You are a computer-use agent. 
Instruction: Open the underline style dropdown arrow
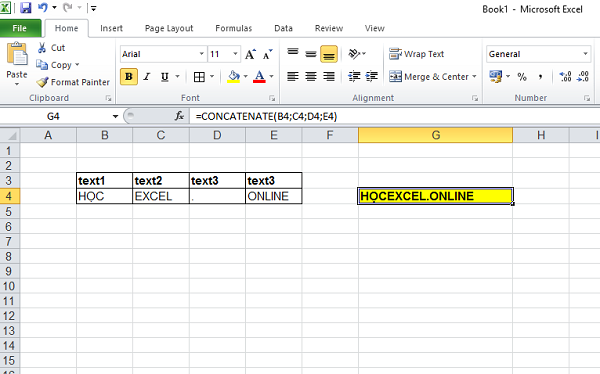pos(178,77)
